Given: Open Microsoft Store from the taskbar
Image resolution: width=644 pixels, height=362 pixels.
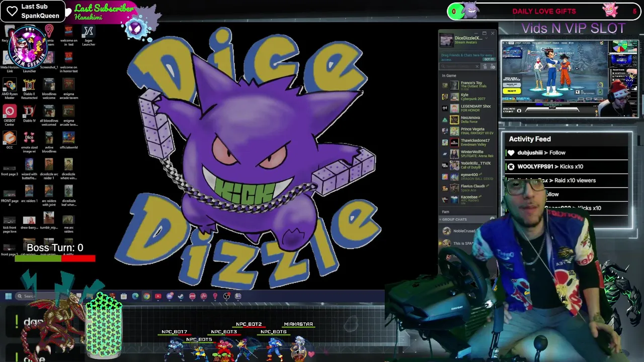Looking at the screenshot, I should 123,296.
